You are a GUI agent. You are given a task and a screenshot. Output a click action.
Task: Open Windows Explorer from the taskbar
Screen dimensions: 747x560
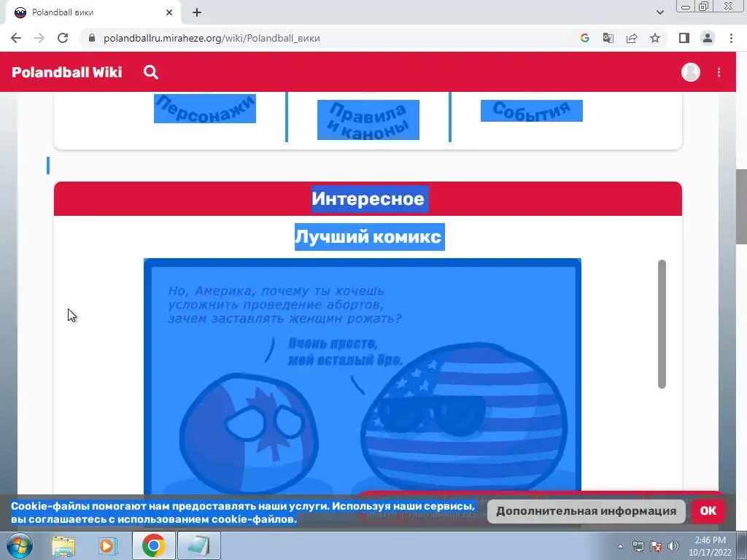(63, 545)
